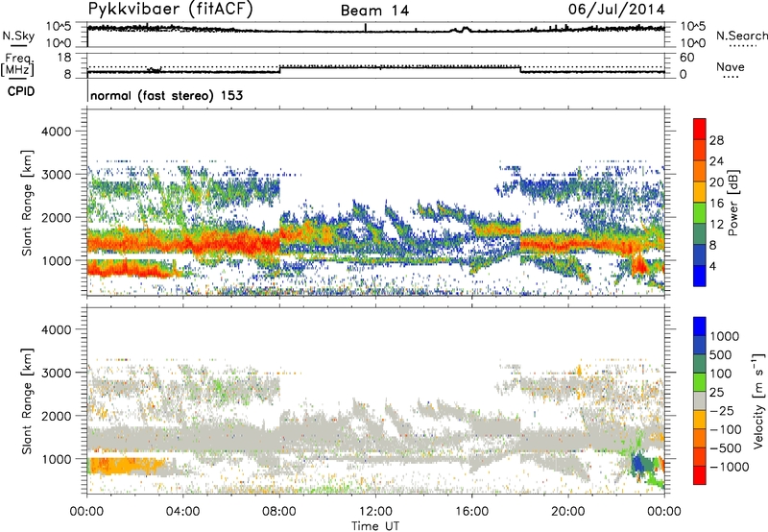Click blue high-velocity patch in velocity panel
This screenshot has width=768, height=532.
click(637, 463)
